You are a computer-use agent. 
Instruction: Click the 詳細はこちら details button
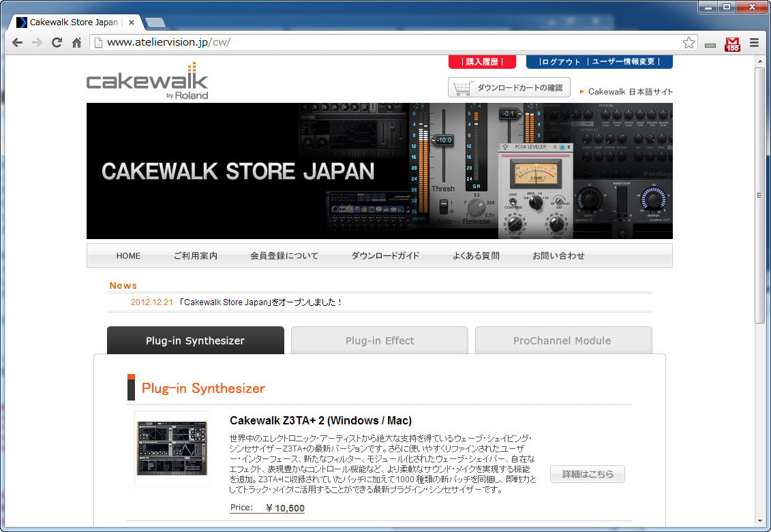pos(588,474)
